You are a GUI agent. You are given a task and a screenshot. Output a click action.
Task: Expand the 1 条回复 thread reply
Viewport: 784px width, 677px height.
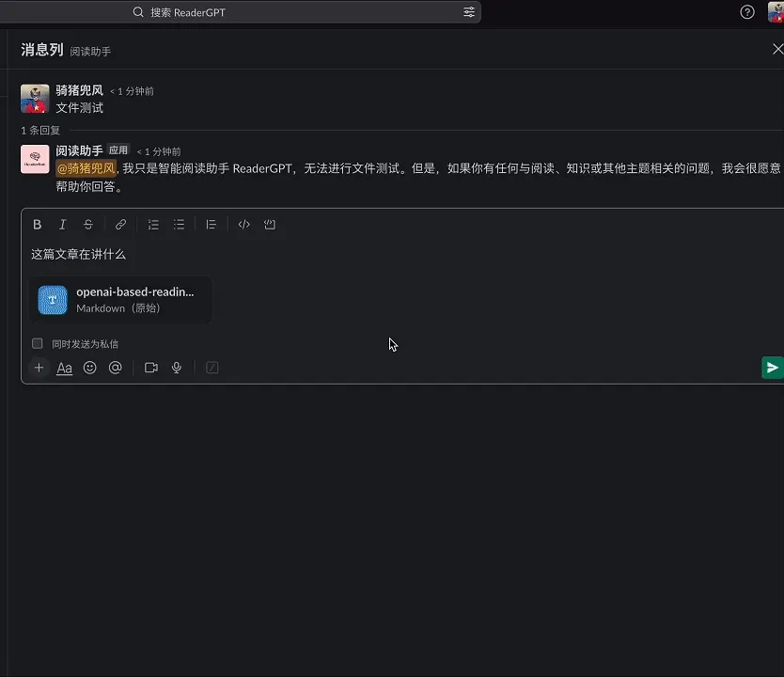pos(39,130)
